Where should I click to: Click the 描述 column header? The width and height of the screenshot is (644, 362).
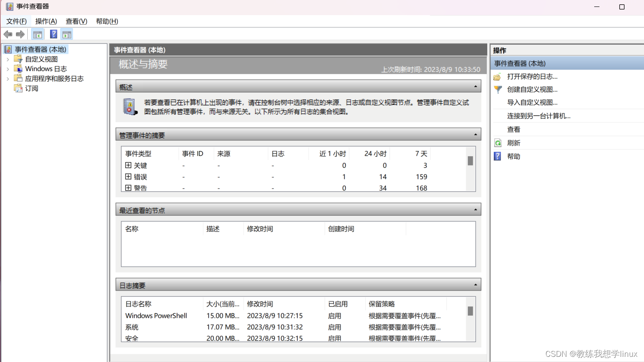pos(213,229)
